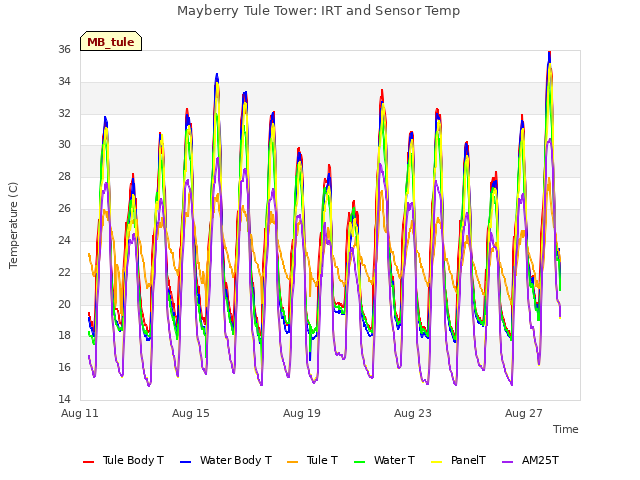Click the blue Water Body T swatch
The image size is (640, 480).
(x=185, y=462)
